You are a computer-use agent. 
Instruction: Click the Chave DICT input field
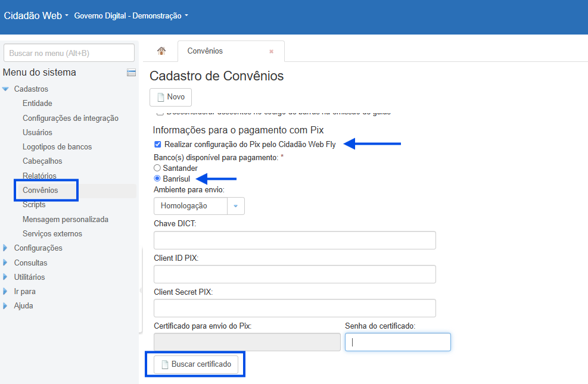pyautogui.click(x=295, y=240)
